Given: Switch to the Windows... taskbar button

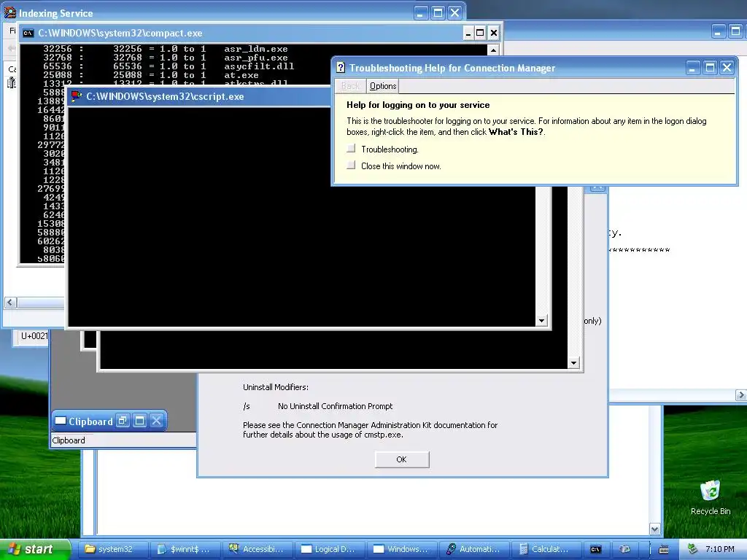Looking at the screenshot, I should (x=402, y=549).
